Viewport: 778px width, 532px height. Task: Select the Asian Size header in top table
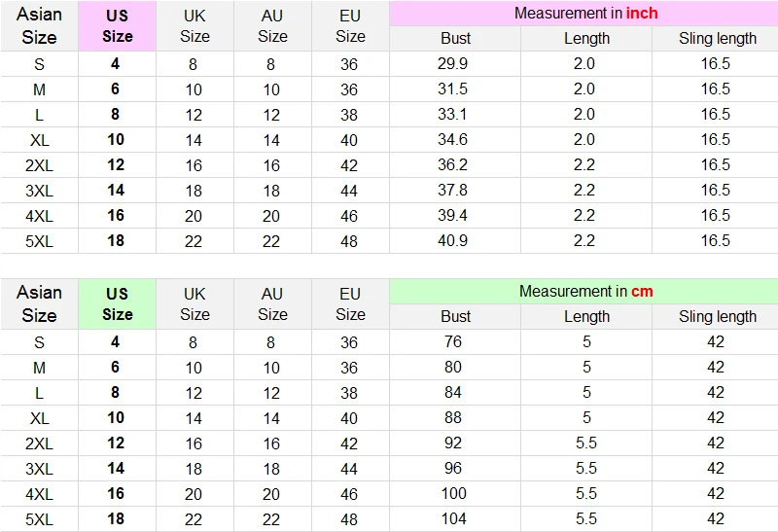pyautogui.click(x=39, y=26)
